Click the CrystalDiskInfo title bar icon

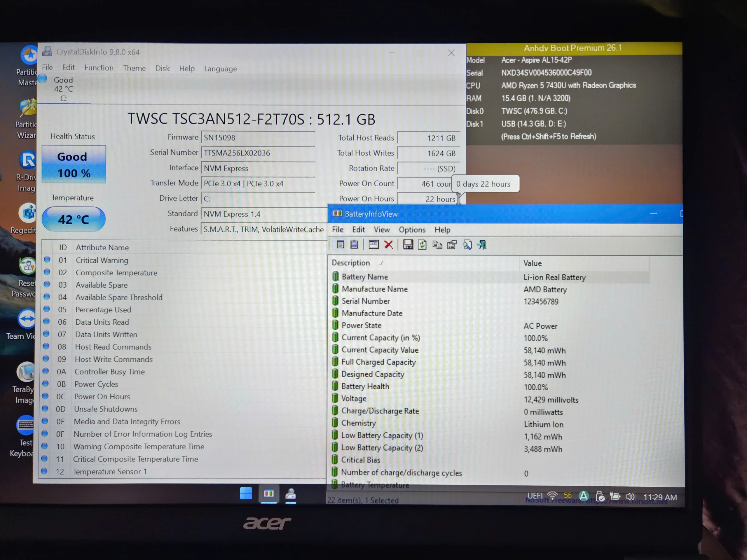tap(47, 51)
